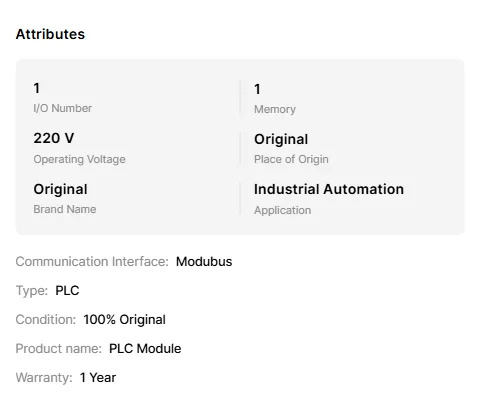Select Original value above Place of Origin
This screenshot has height=401, width=478.
281,139
